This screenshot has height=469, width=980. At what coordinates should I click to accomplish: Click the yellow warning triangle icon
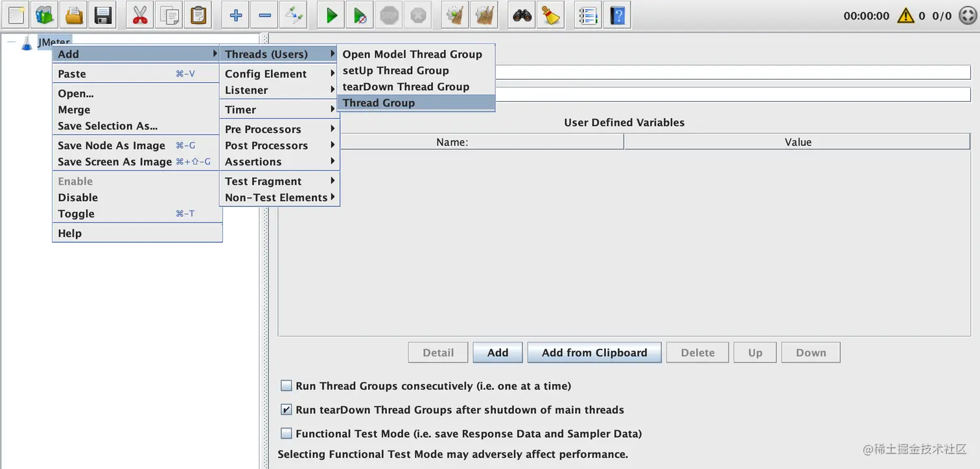pos(905,16)
